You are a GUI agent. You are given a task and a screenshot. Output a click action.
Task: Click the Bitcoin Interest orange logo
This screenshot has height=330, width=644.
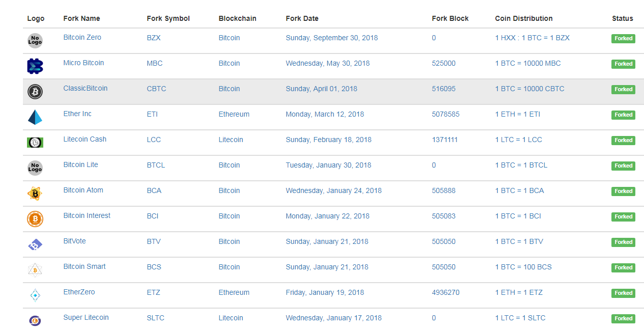35,219
